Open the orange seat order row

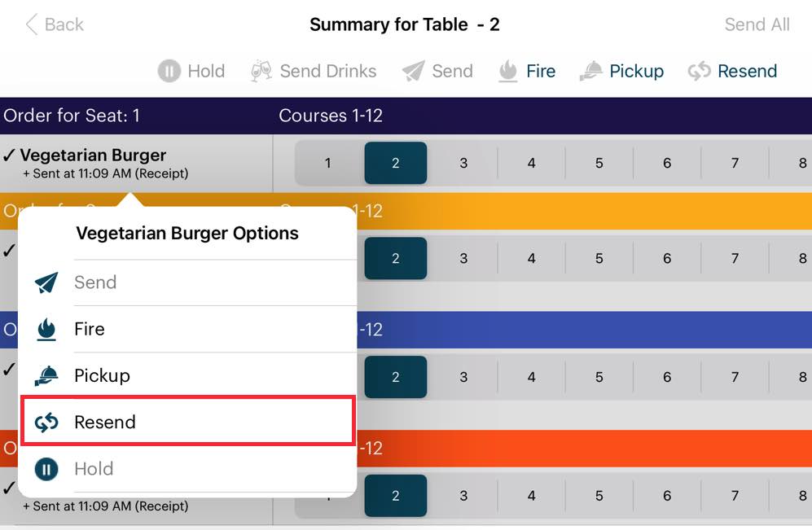point(570,211)
